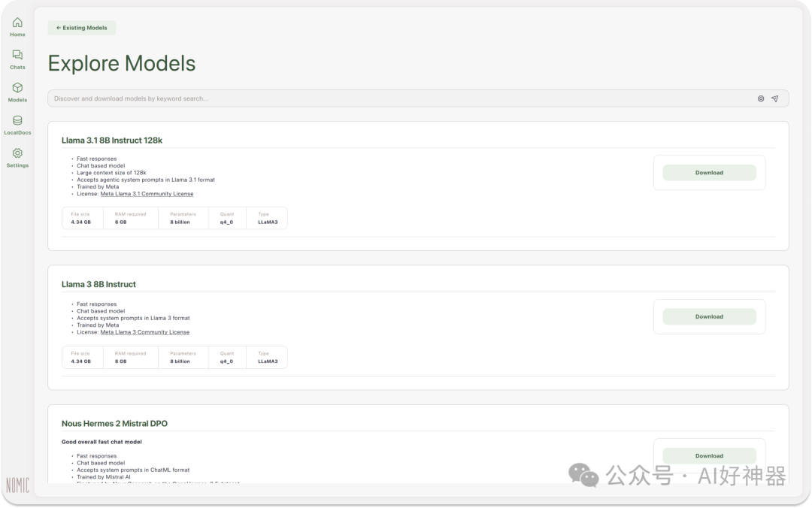This screenshot has height=508, width=812.
Task: Select the Llama 3 8B Instruct title
Action: pyautogui.click(x=98, y=284)
